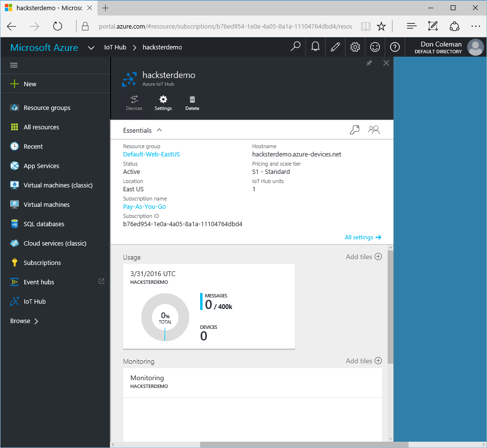Open Event hubs in the sidebar
Screen dimensions: 487x448
[39, 282]
